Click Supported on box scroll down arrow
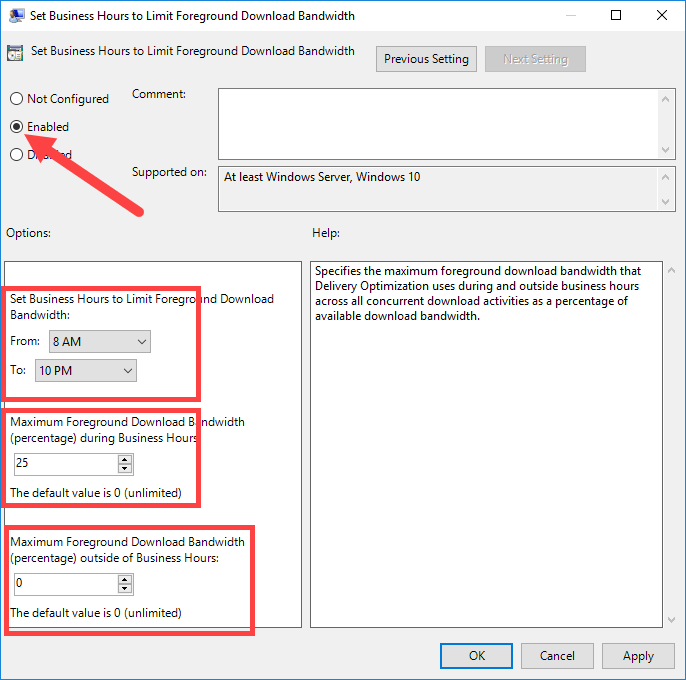This screenshot has height=680, width=686. pos(665,202)
